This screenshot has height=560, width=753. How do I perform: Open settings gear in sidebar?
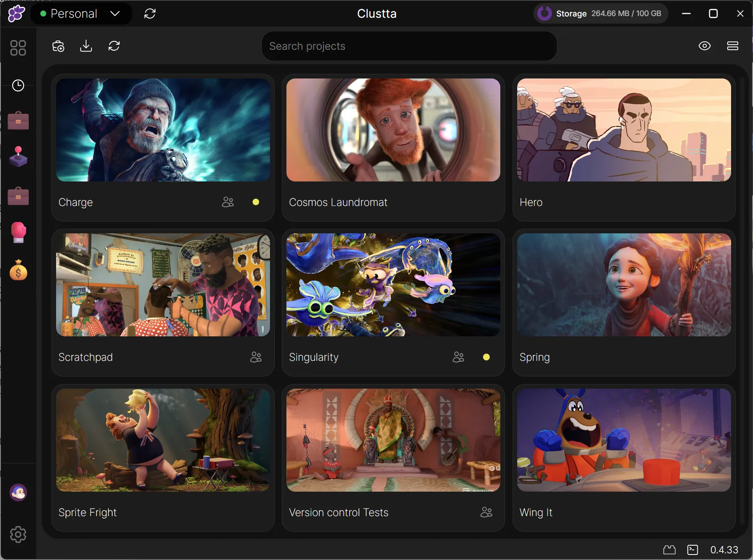pos(18,535)
